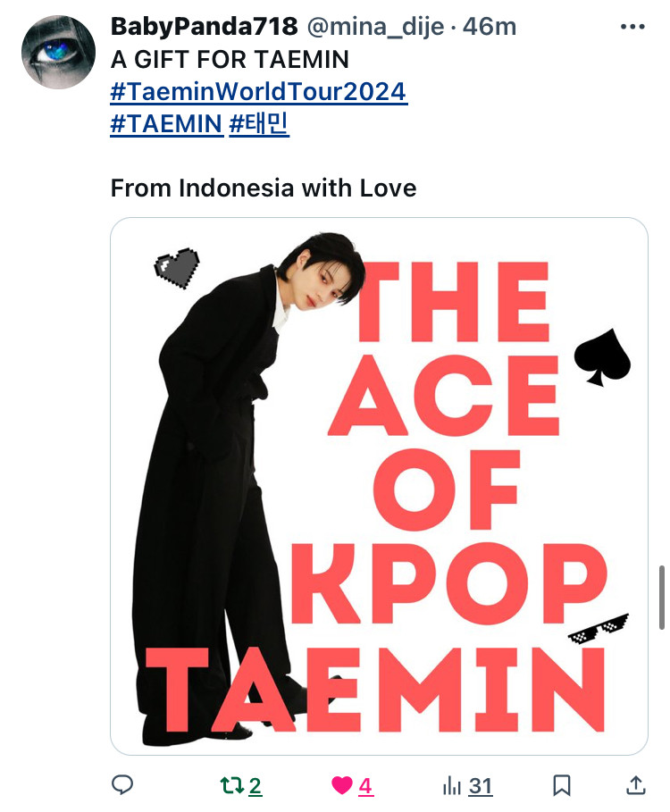
Task: Open the #TAEMIN hashtag link
Action: coord(167,124)
